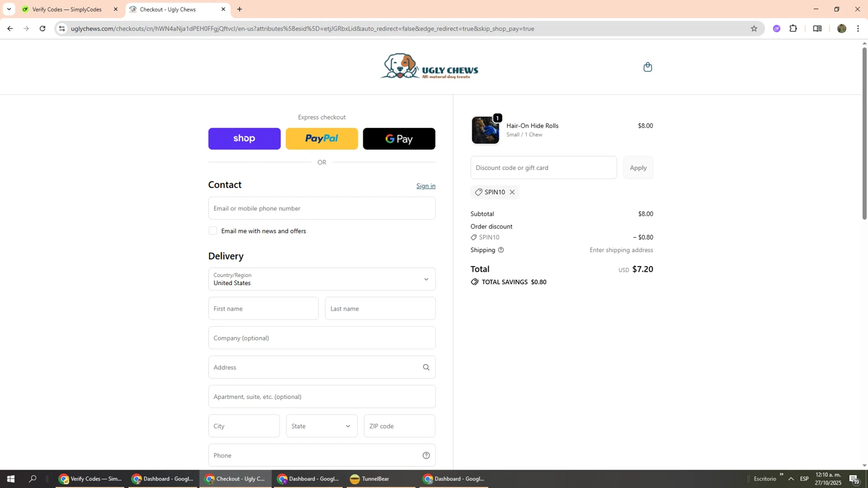Show hidden system tray icons
Image resolution: width=868 pixels, height=488 pixels.
coord(791,479)
